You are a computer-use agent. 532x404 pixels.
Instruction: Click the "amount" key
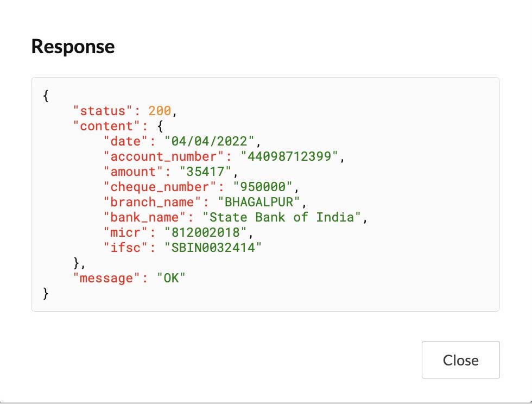134,172
